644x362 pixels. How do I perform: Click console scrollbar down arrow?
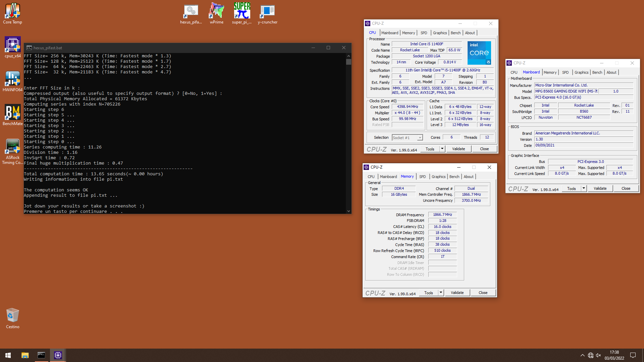coord(348,211)
